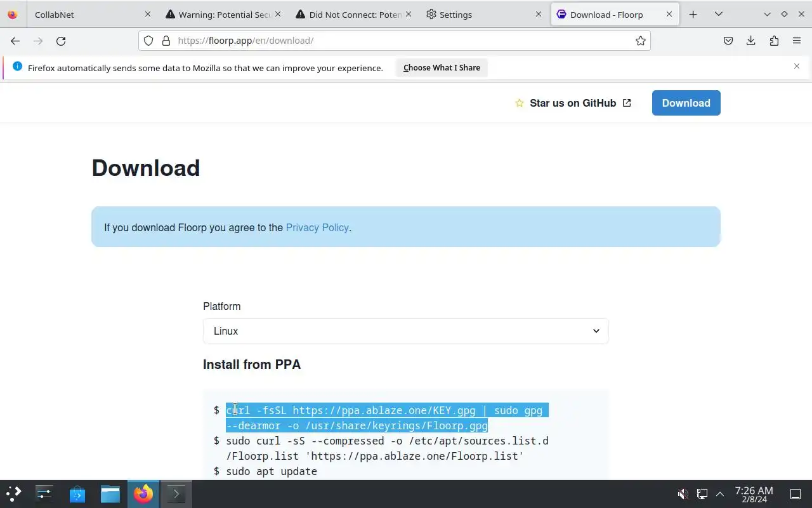The image size is (812, 508).
Task: Go back to the previous page
Action: pos(15,41)
